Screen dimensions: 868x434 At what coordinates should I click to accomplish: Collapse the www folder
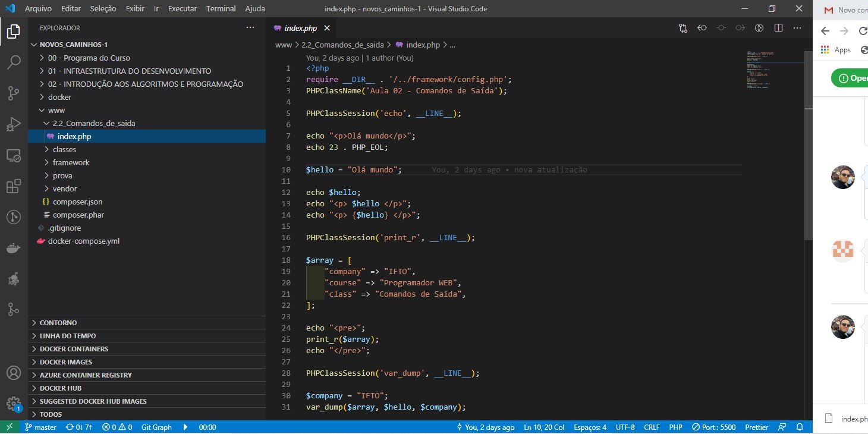point(55,110)
